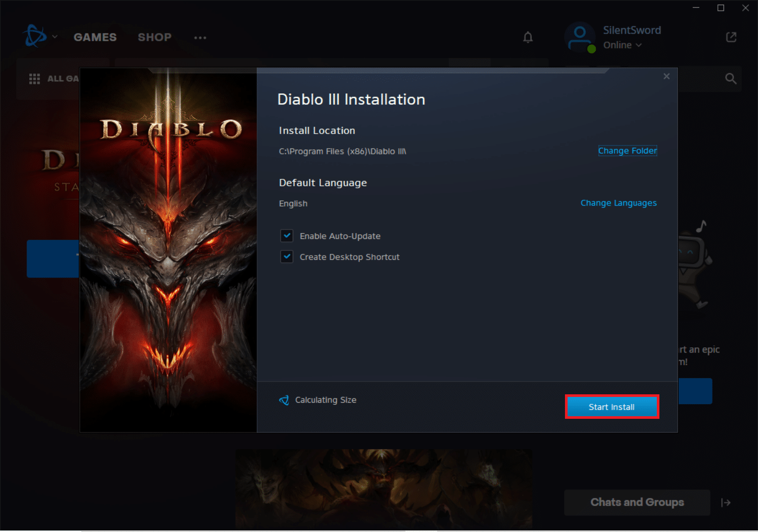Image resolution: width=758 pixels, height=532 pixels.
Task: Click the SilentSword username
Action: 632,30
